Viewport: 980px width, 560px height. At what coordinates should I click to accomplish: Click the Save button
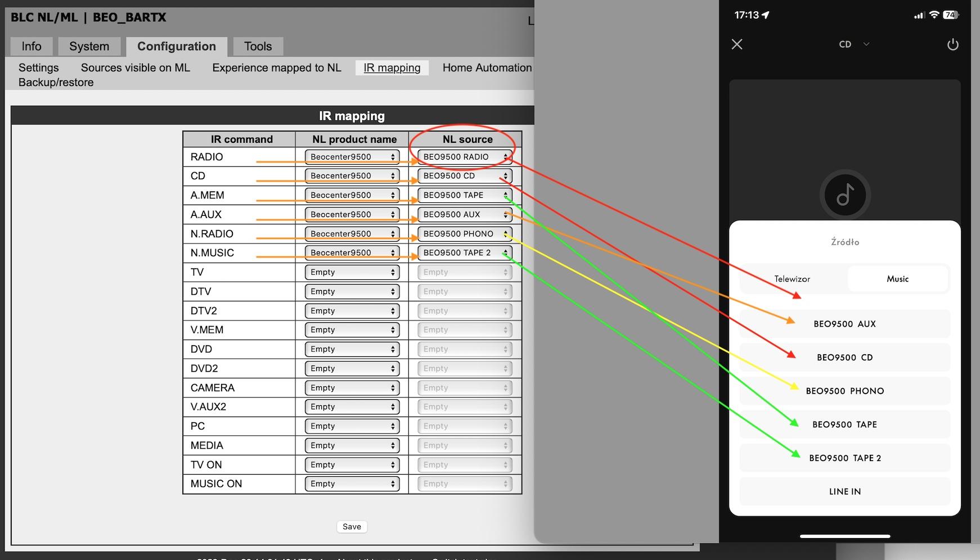(352, 527)
